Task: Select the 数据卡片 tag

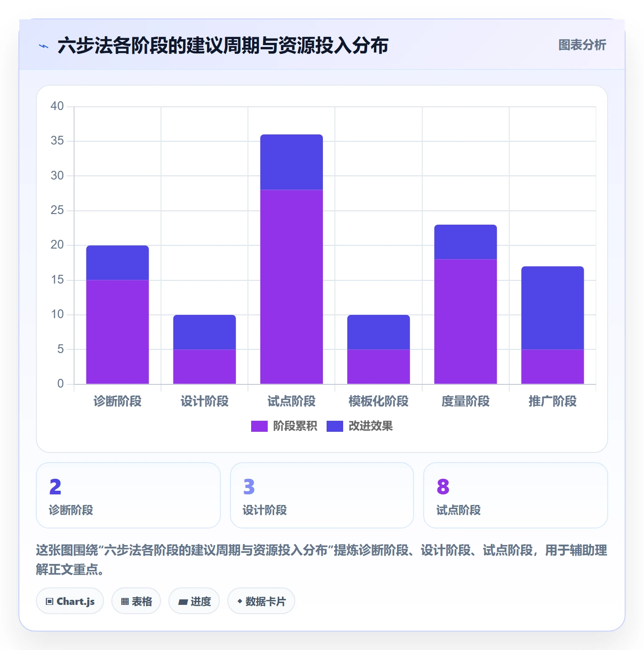Action: coord(261,601)
